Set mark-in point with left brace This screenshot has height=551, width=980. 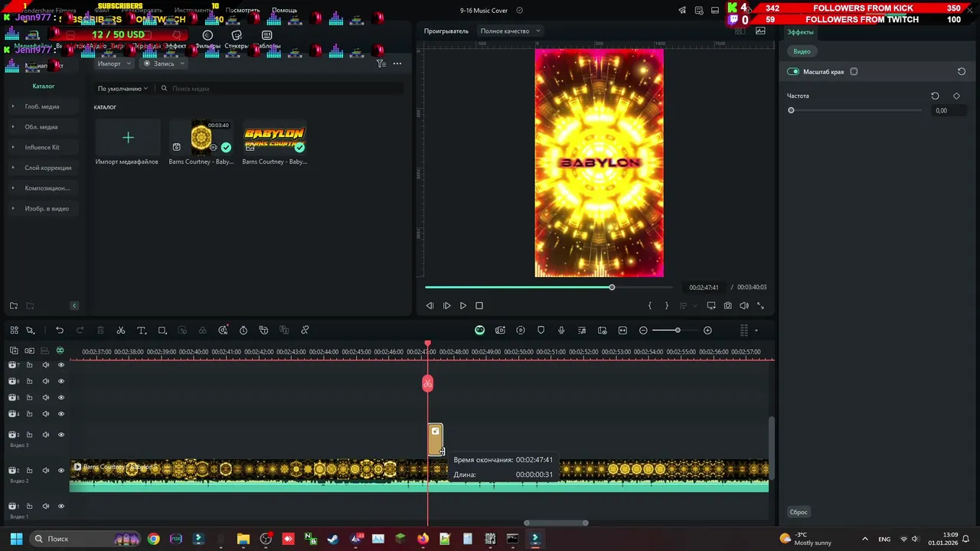point(650,305)
